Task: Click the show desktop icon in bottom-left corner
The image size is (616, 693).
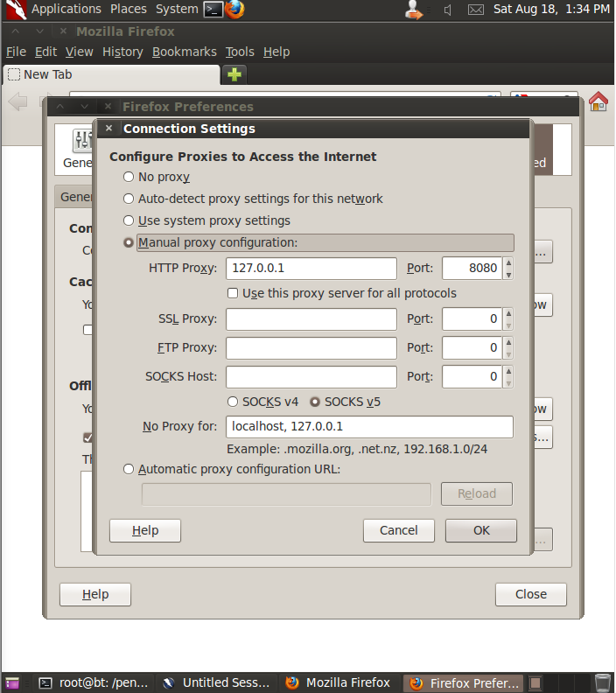Action: point(12,682)
